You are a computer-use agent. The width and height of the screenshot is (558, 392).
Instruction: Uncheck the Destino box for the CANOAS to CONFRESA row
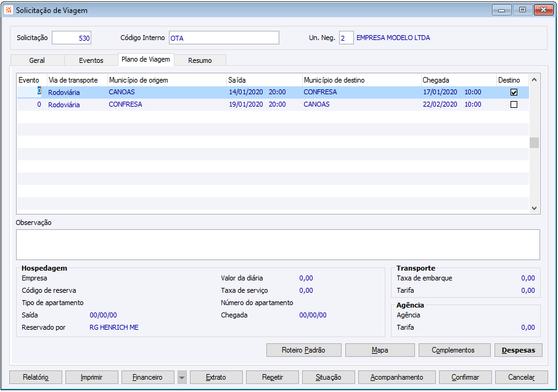514,92
